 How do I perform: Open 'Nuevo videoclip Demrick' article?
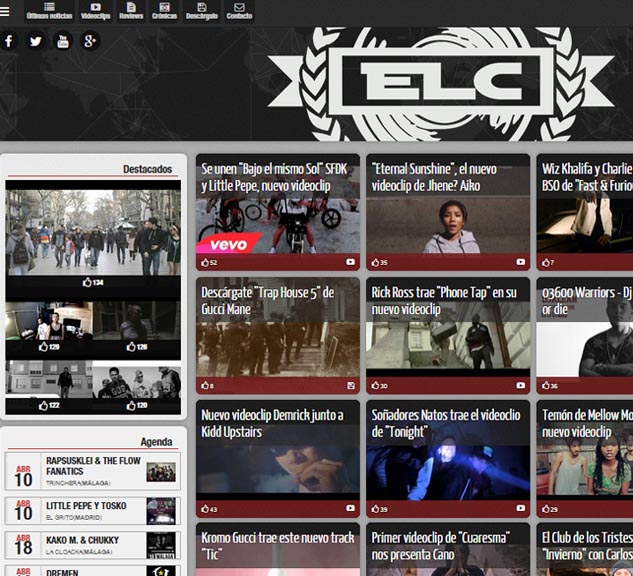click(272, 423)
